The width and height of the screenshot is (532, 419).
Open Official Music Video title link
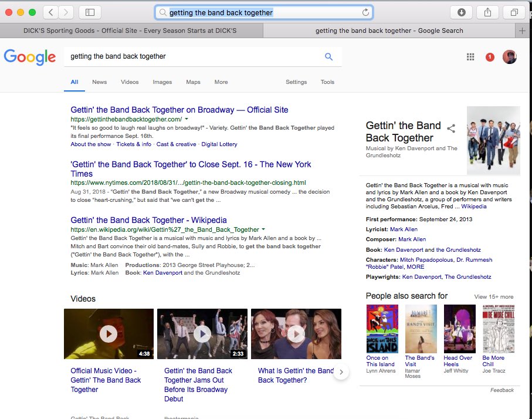[x=106, y=380]
